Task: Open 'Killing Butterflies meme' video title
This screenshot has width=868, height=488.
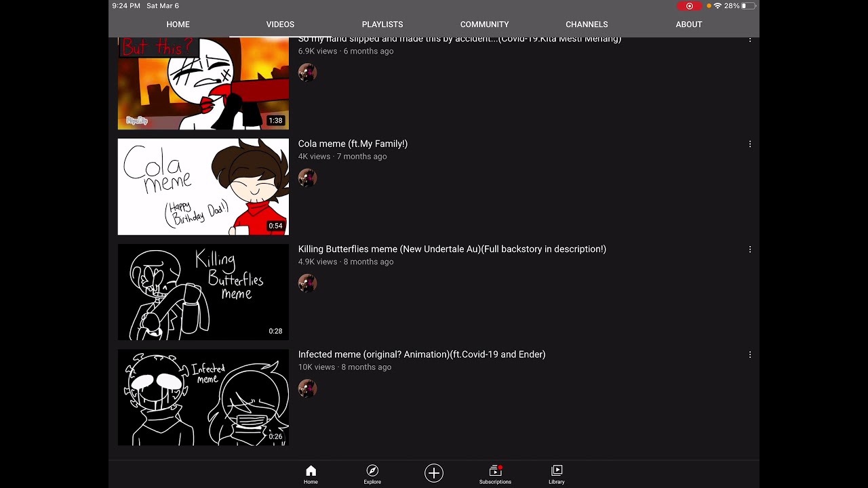Action: tap(452, 249)
